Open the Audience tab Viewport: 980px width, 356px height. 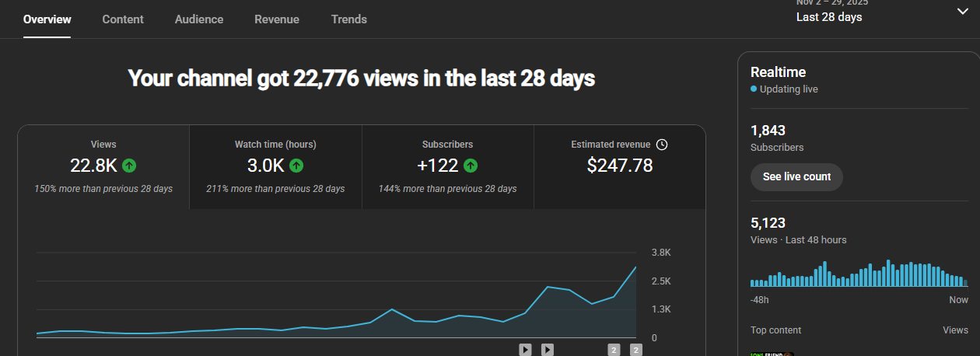[x=199, y=19]
